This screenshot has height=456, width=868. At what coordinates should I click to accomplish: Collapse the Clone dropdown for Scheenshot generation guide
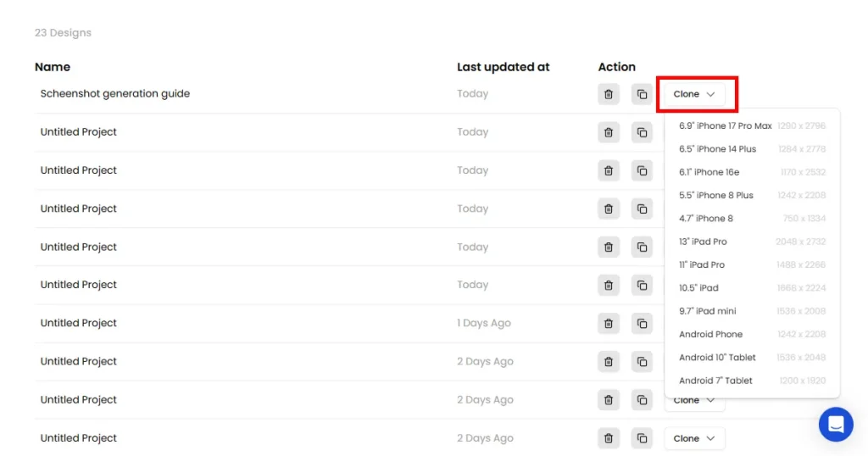click(x=695, y=94)
